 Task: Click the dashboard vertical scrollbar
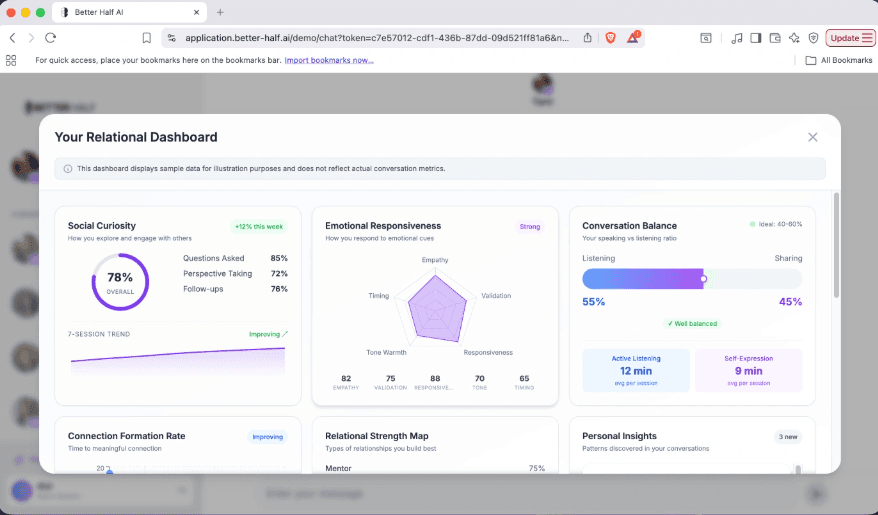pyautogui.click(x=837, y=245)
